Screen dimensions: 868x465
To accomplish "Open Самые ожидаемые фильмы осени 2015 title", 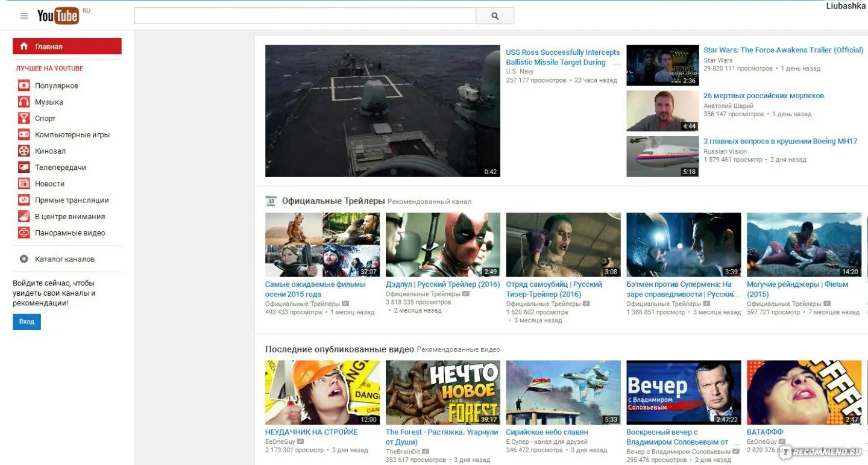I will coord(315,289).
